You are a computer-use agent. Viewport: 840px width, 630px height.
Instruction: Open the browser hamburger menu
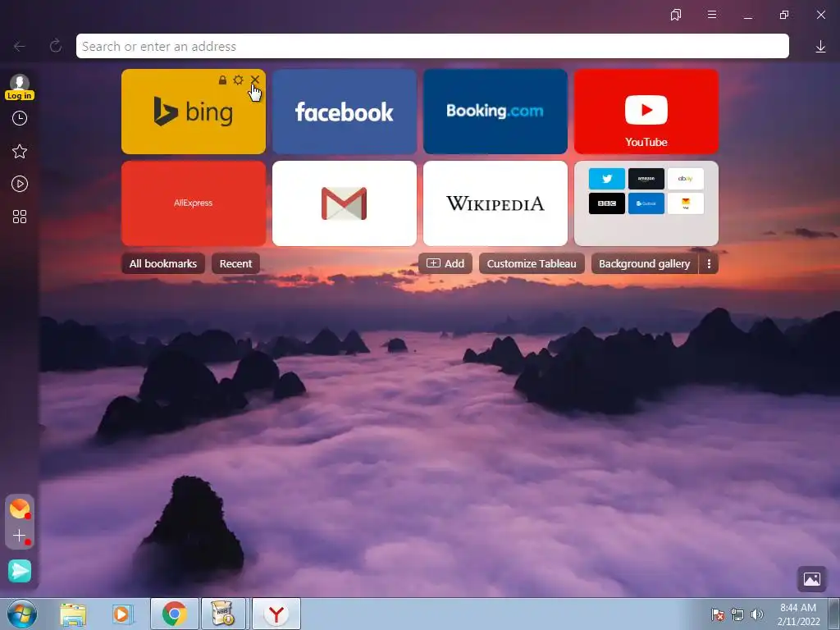(712, 15)
